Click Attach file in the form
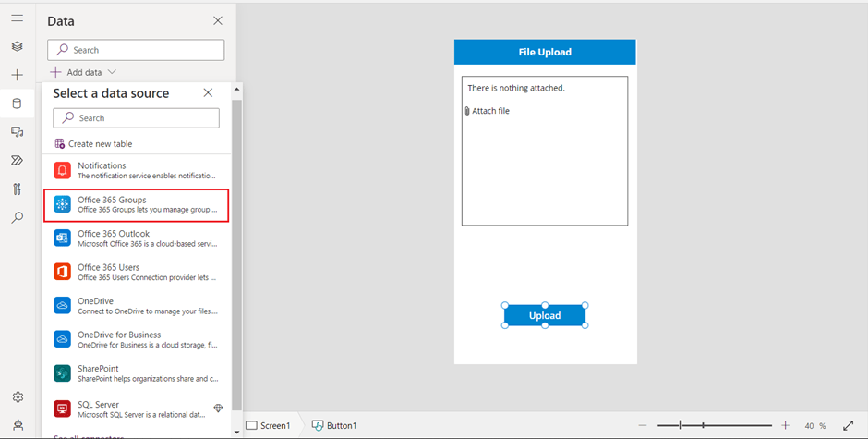This screenshot has height=439, width=868. 489,111
